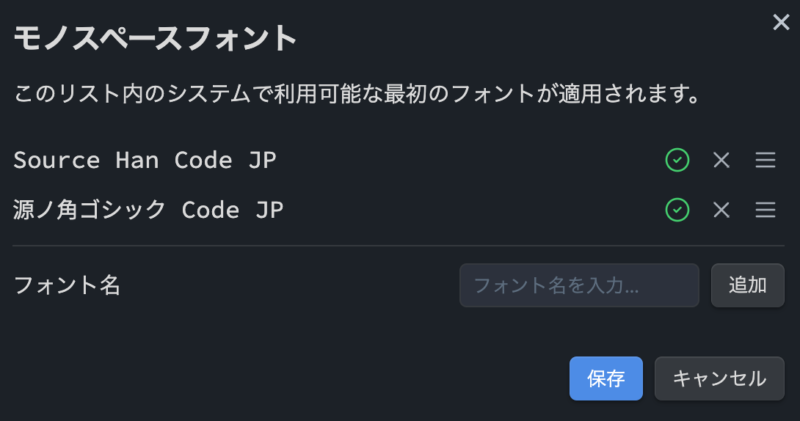The width and height of the screenshot is (800, 421).
Task: Remove Source Han Code JP from the list
Action: click(721, 160)
